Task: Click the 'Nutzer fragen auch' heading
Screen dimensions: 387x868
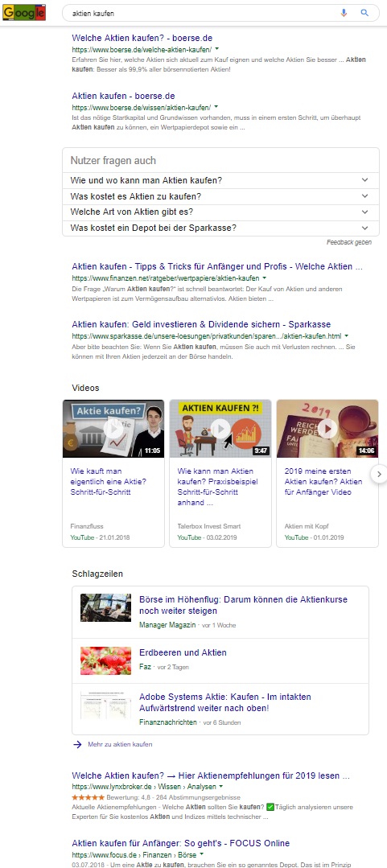Action: tap(113, 161)
